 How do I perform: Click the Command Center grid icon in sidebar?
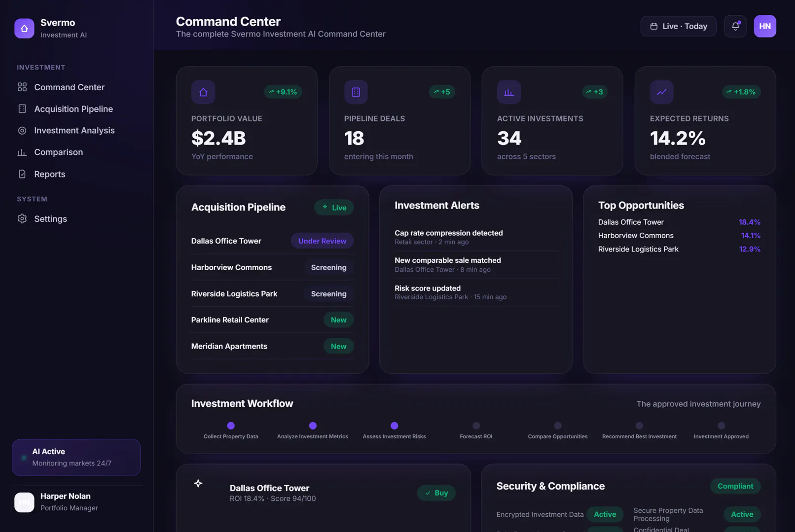coord(22,87)
